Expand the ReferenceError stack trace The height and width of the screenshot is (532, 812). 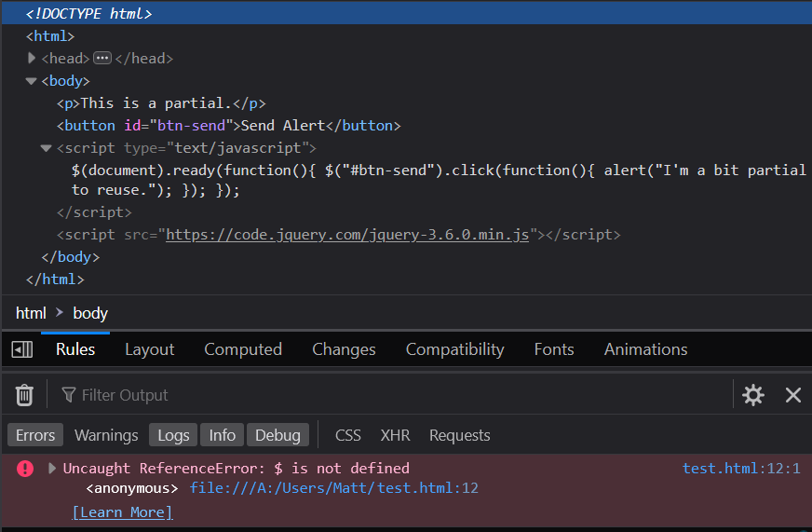click(x=51, y=469)
